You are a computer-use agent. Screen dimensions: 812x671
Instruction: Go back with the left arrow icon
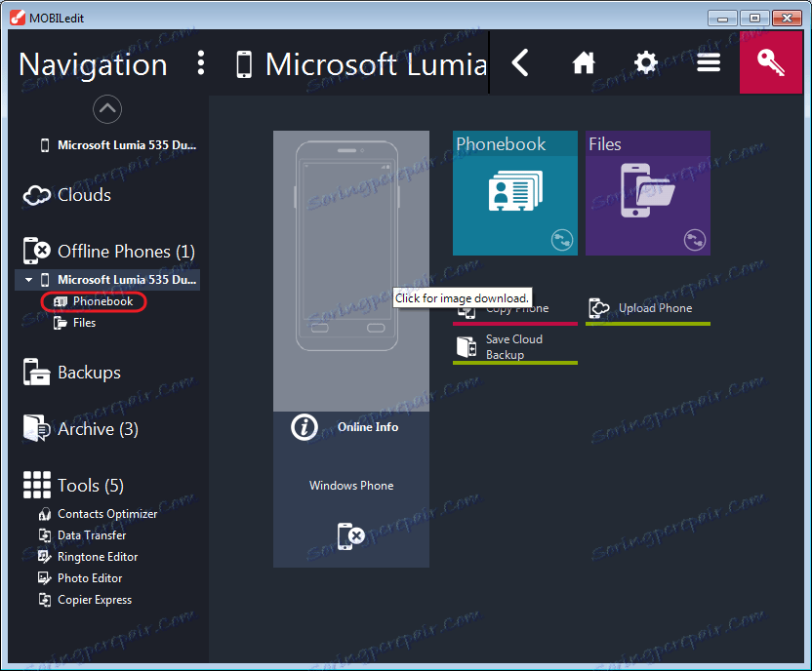pos(520,63)
